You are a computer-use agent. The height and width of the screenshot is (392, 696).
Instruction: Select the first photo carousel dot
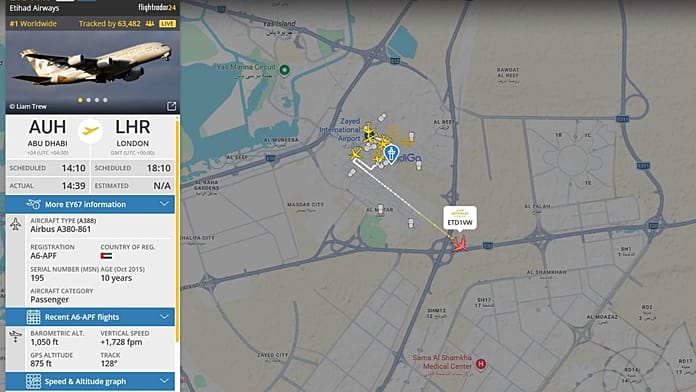pos(80,100)
